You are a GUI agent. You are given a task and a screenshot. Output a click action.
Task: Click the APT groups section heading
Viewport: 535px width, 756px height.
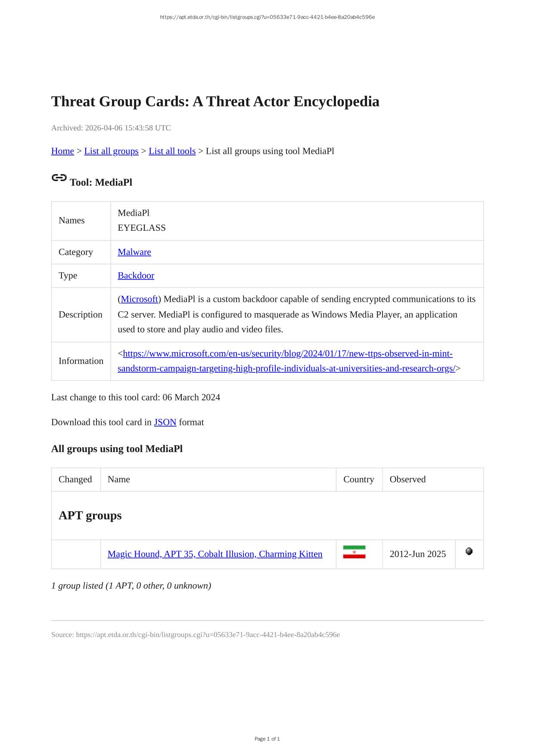pyautogui.click(x=90, y=515)
